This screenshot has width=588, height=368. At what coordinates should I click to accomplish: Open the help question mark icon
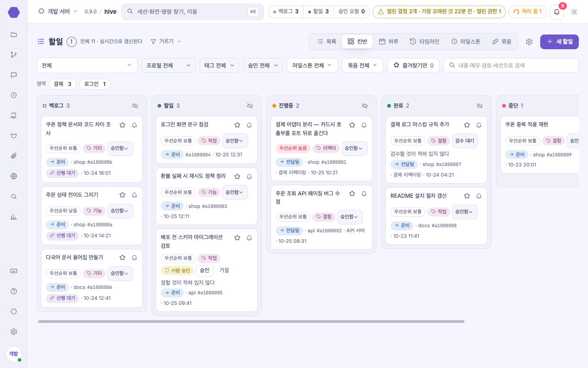14,291
